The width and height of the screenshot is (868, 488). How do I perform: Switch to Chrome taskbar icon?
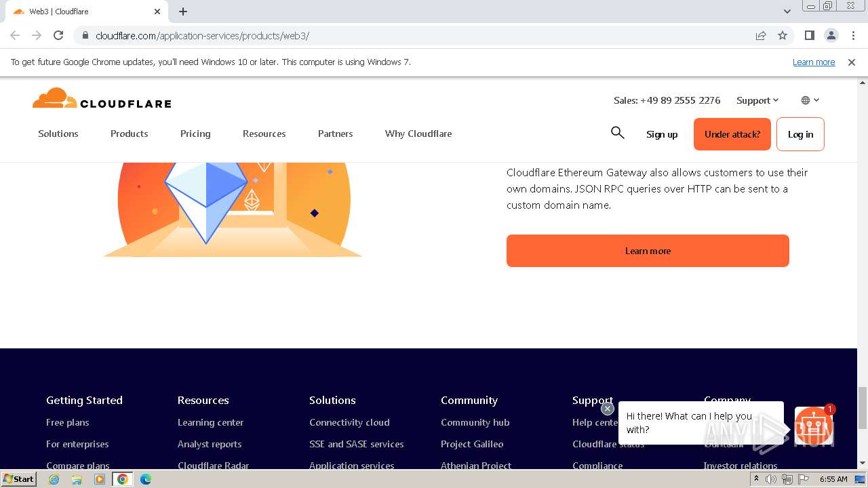(123, 479)
